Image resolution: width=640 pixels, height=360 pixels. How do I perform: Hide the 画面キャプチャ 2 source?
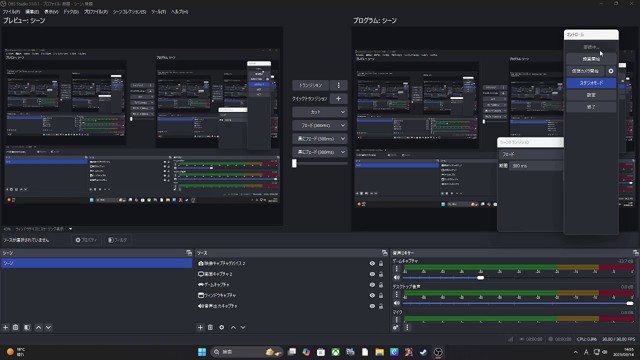(372, 274)
